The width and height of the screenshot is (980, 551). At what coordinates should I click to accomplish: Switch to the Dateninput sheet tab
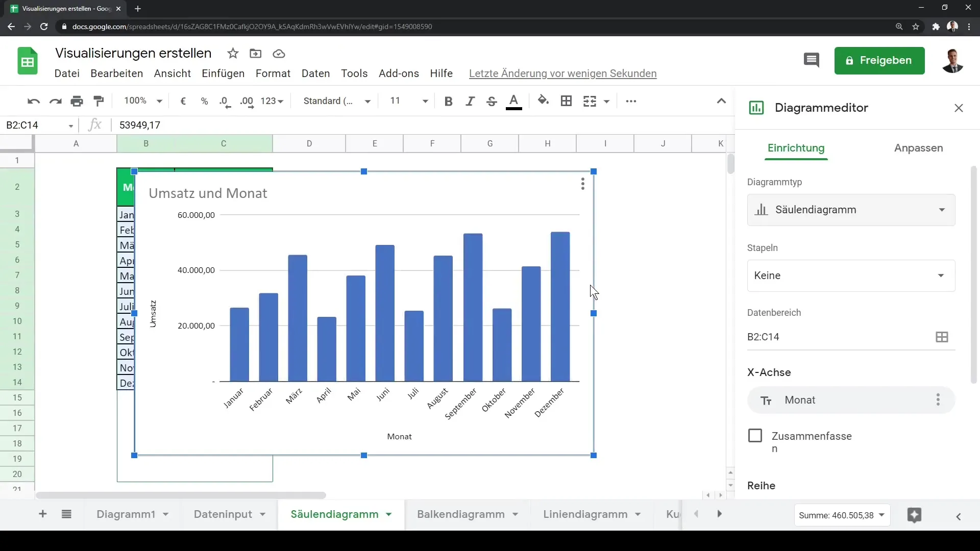pos(223,514)
